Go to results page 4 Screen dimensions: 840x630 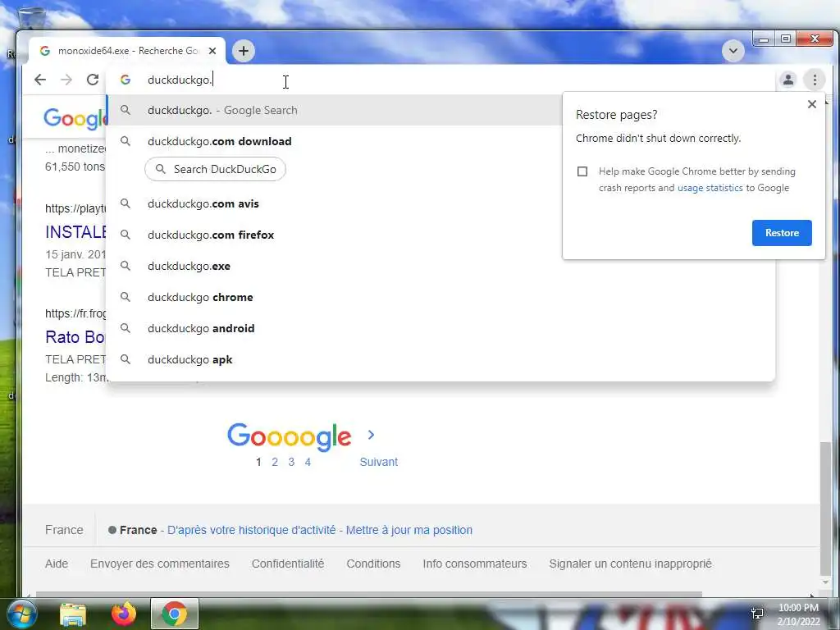click(308, 463)
